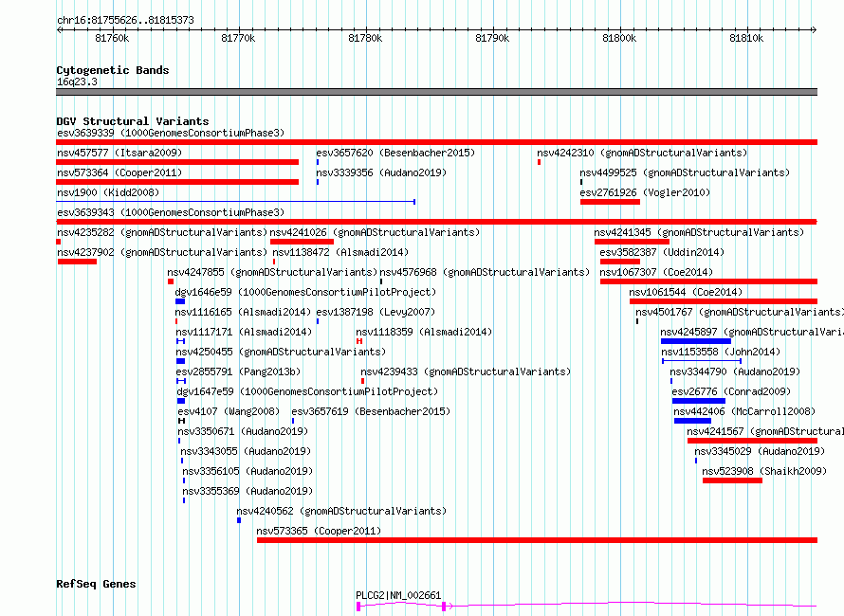Click esv2855791 (Pang2013b) label
The width and height of the screenshot is (844, 616).
point(238,371)
